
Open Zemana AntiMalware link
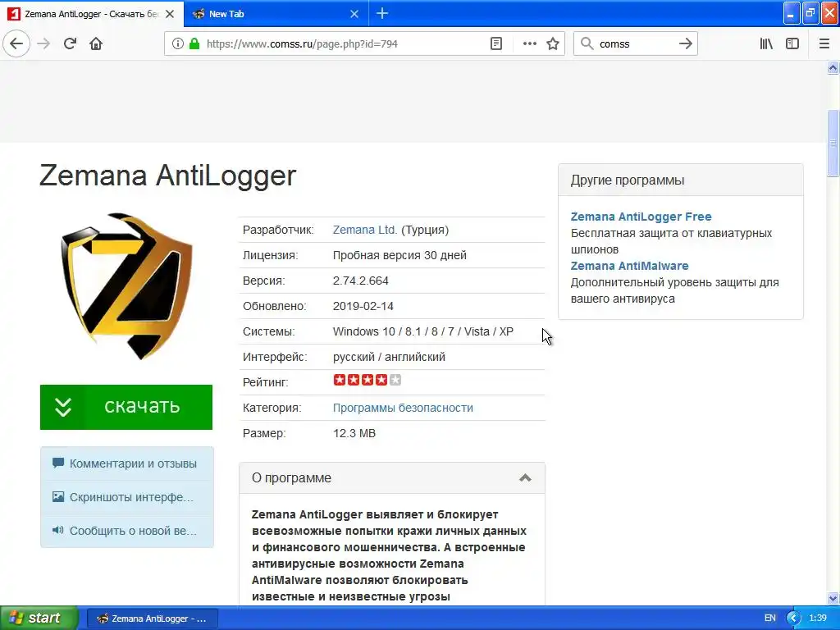pyautogui.click(x=629, y=266)
